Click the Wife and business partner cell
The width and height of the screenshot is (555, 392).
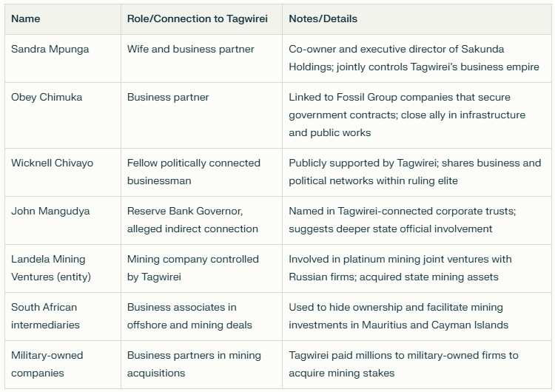tap(191, 49)
